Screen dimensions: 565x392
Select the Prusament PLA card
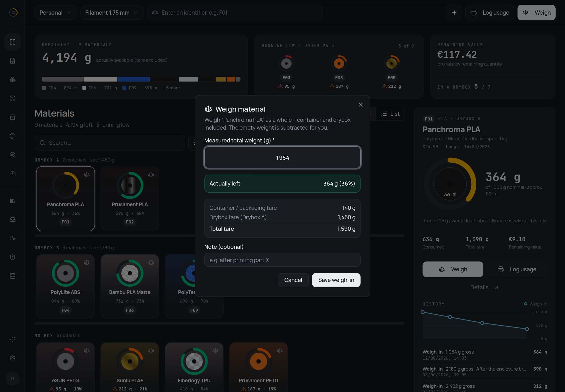click(130, 199)
